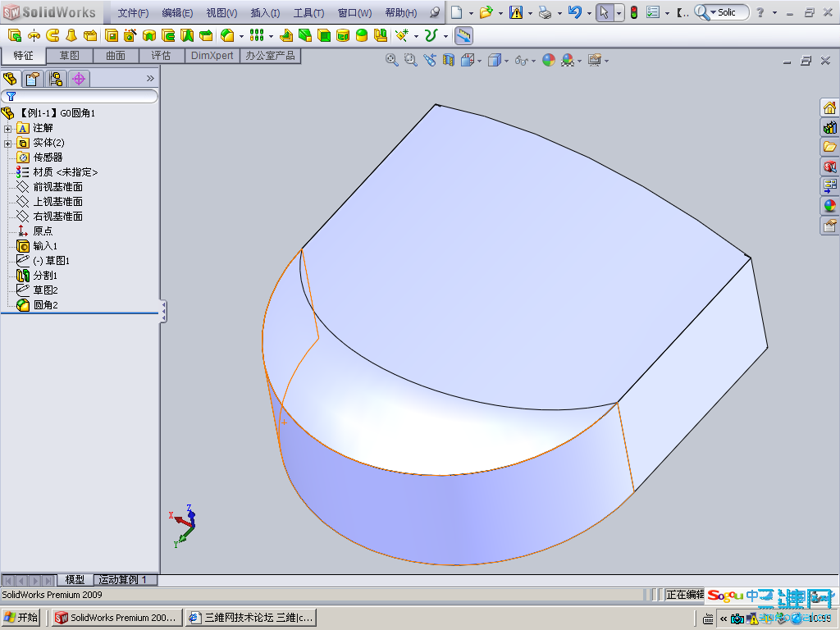This screenshot has height=630, width=840.
Task: Click the Windows 开始 start button
Action: point(22,618)
